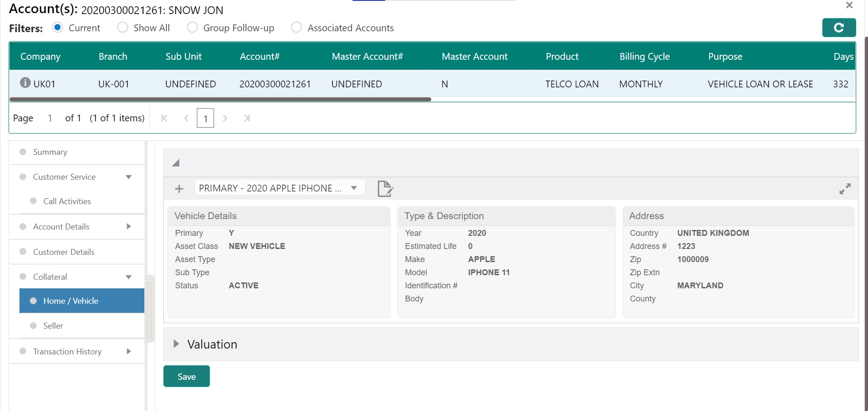This screenshot has height=411, width=868.
Task: Select the Group Follow-up filter
Action: [x=192, y=27]
